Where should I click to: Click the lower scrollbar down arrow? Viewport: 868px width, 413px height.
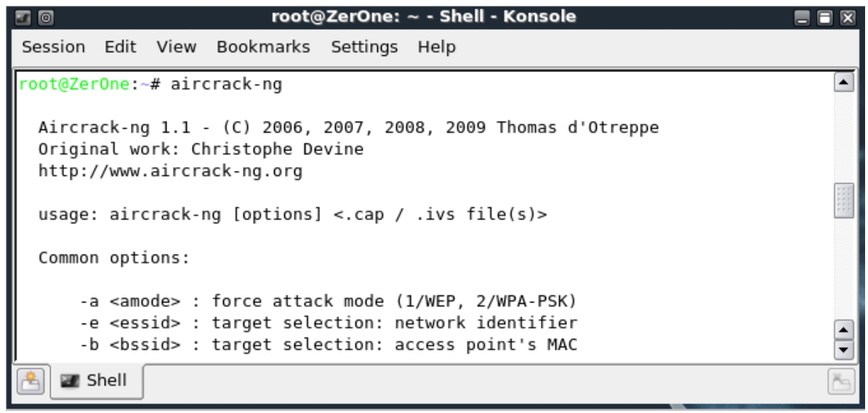pyautogui.click(x=843, y=350)
